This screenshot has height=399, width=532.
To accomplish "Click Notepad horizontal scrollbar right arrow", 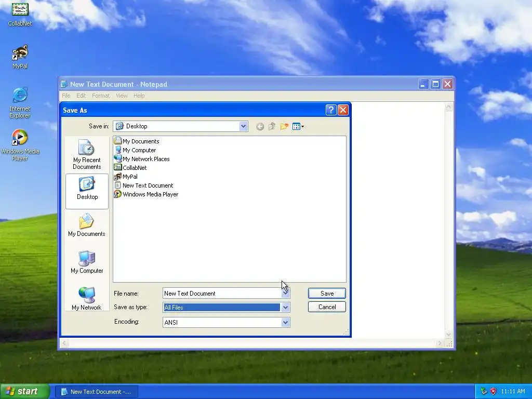I will (x=440, y=343).
